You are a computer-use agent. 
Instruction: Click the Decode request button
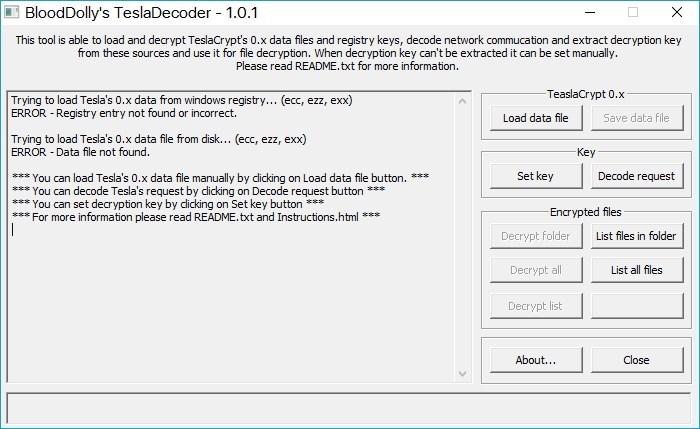[x=637, y=176]
